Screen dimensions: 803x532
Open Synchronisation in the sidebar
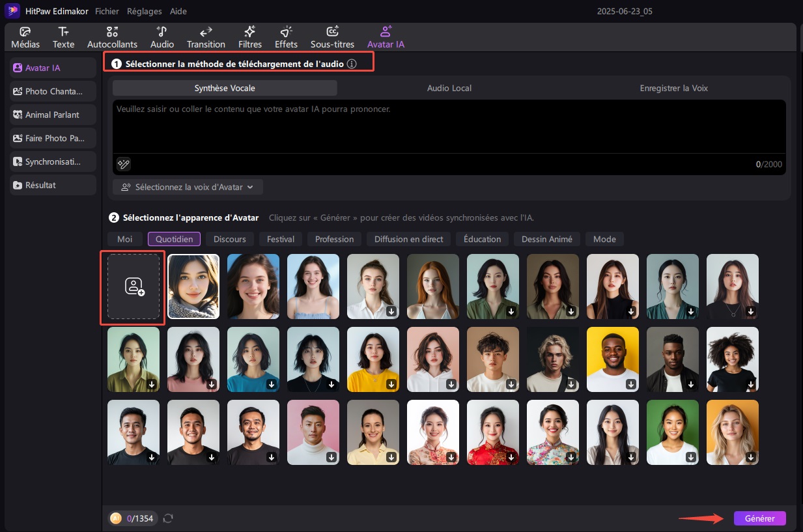[x=53, y=161]
